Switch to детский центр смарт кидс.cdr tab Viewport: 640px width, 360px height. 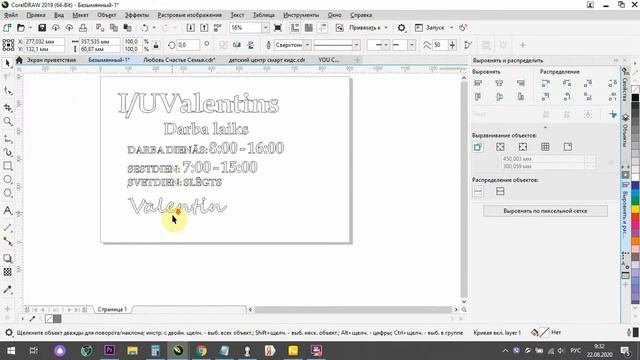267,60
